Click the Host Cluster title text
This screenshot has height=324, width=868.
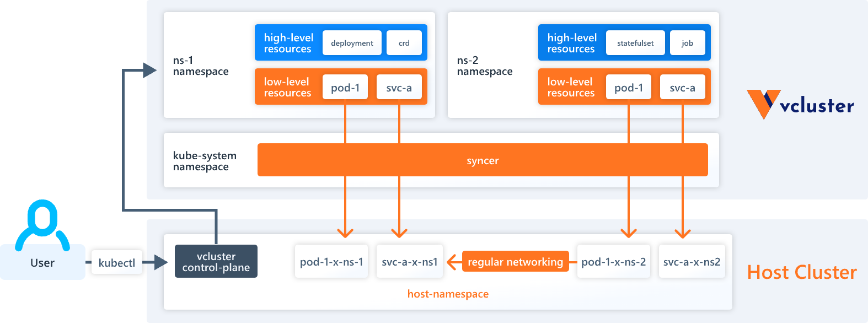coord(802,272)
